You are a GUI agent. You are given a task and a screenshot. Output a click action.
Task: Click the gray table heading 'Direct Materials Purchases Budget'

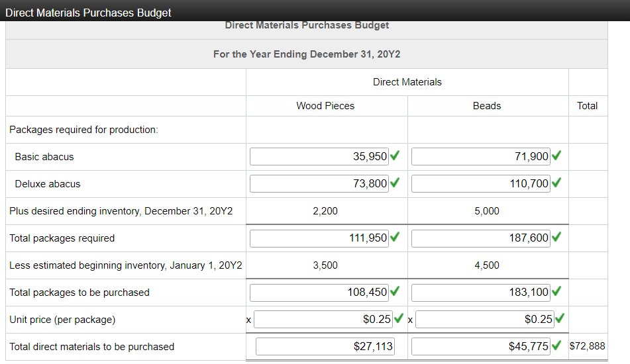(x=307, y=25)
